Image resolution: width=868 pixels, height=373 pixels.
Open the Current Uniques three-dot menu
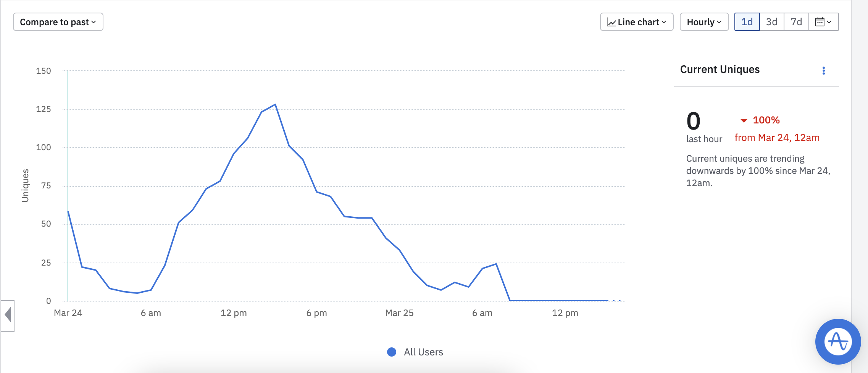tap(823, 71)
